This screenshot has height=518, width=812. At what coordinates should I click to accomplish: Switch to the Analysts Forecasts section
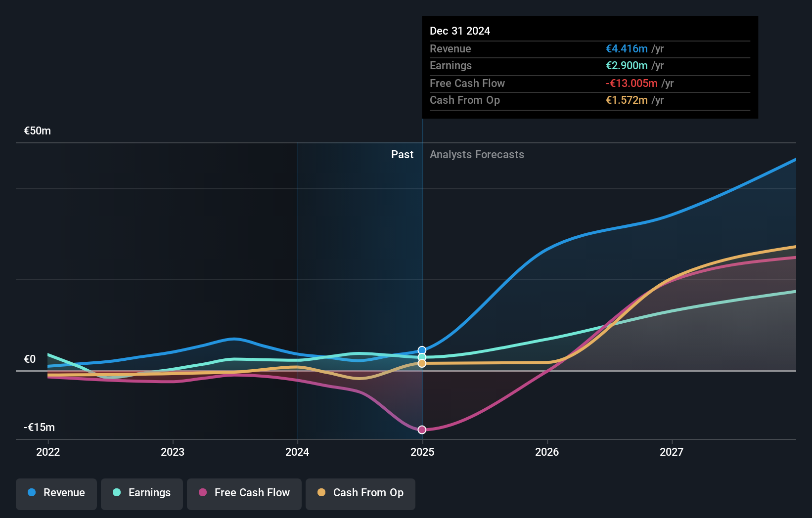point(477,154)
